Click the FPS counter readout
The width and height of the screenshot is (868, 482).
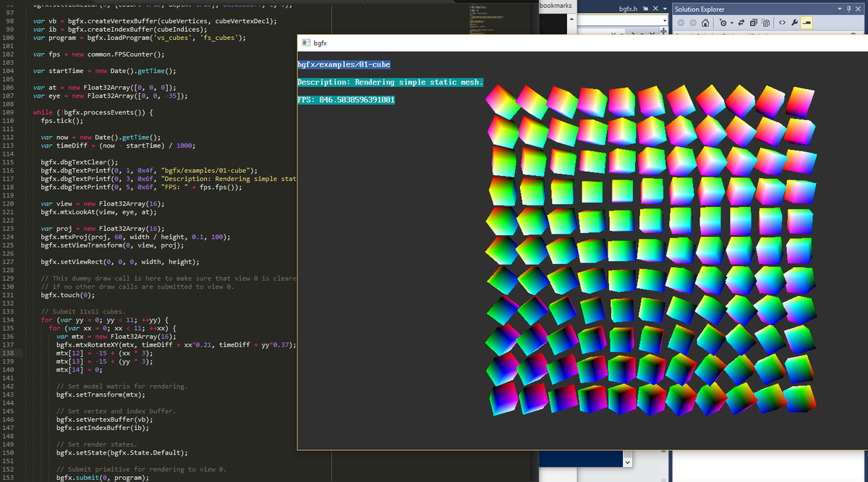pyautogui.click(x=346, y=99)
